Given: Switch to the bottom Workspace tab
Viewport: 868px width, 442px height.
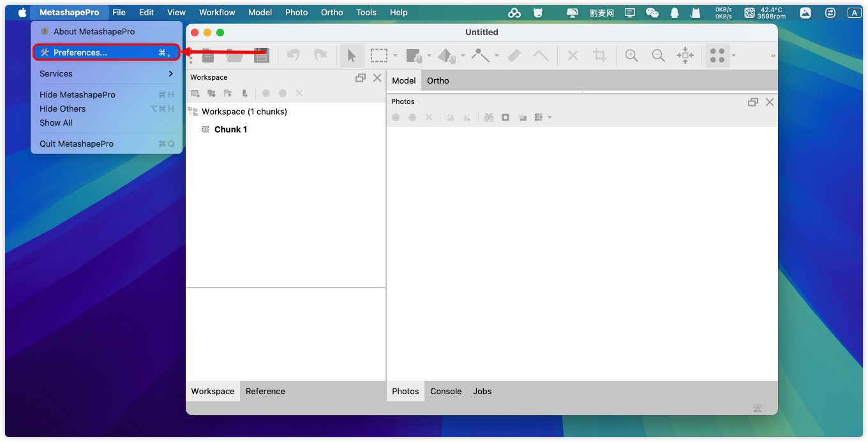Looking at the screenshot, I should point(213,391).
